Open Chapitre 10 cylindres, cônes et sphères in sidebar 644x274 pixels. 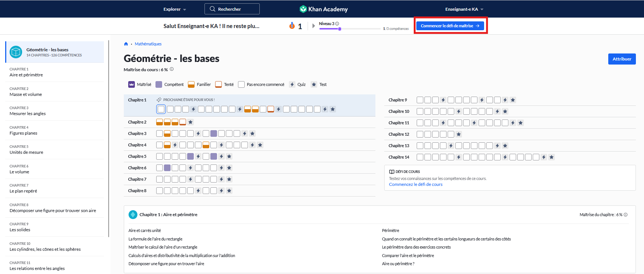tap(55, 247)
